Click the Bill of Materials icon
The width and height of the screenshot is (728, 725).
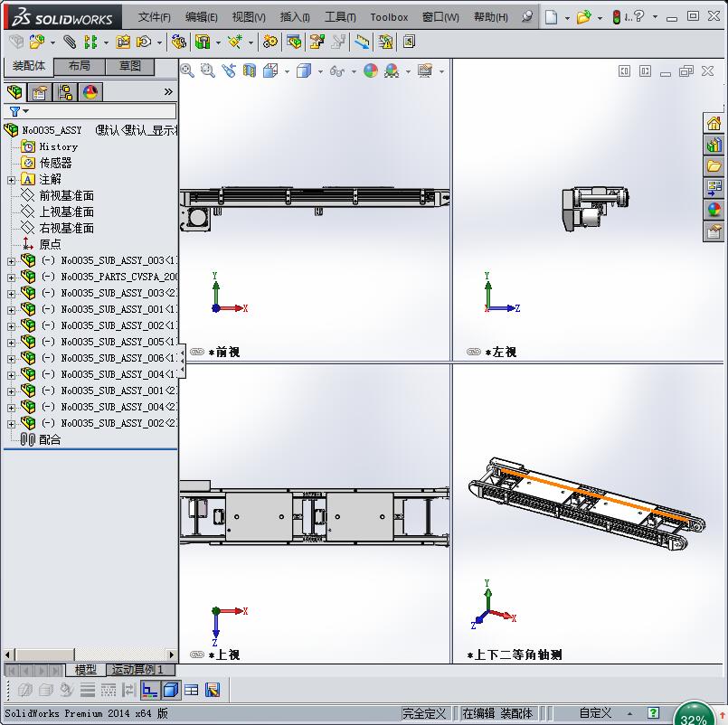tap(293, 42)
